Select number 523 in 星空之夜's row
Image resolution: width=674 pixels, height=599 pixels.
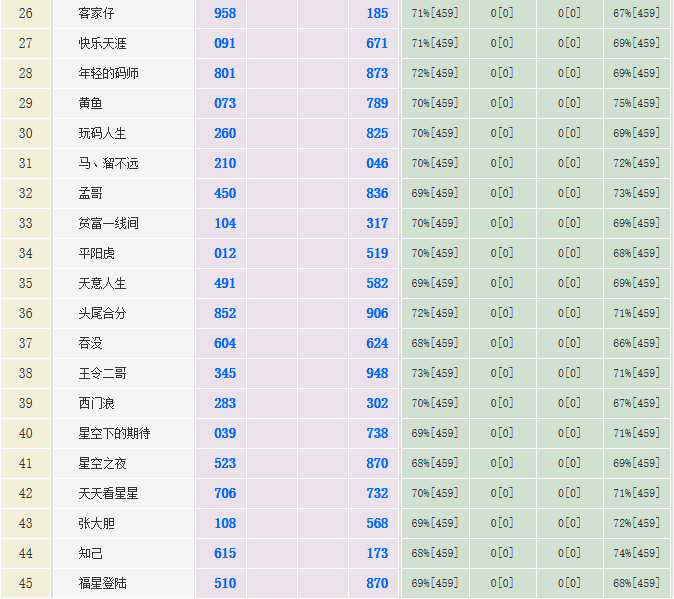click(x=225, y=463)
